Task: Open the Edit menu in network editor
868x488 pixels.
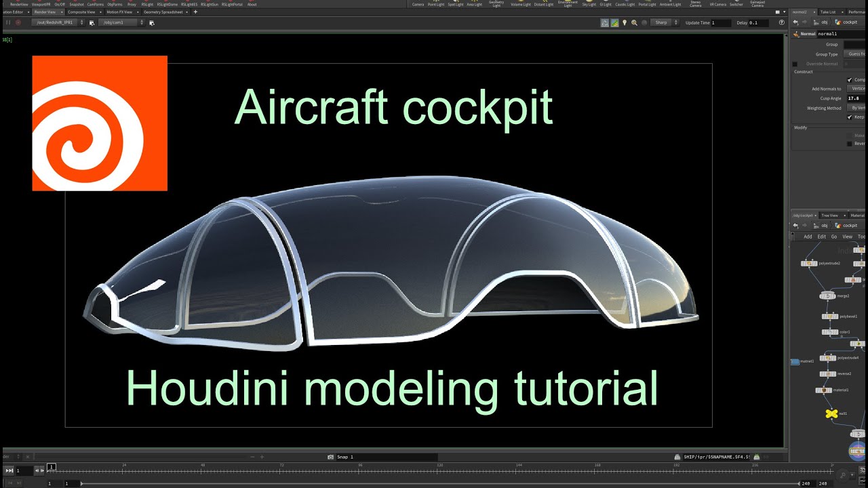Action: click(x=821, y=237)
